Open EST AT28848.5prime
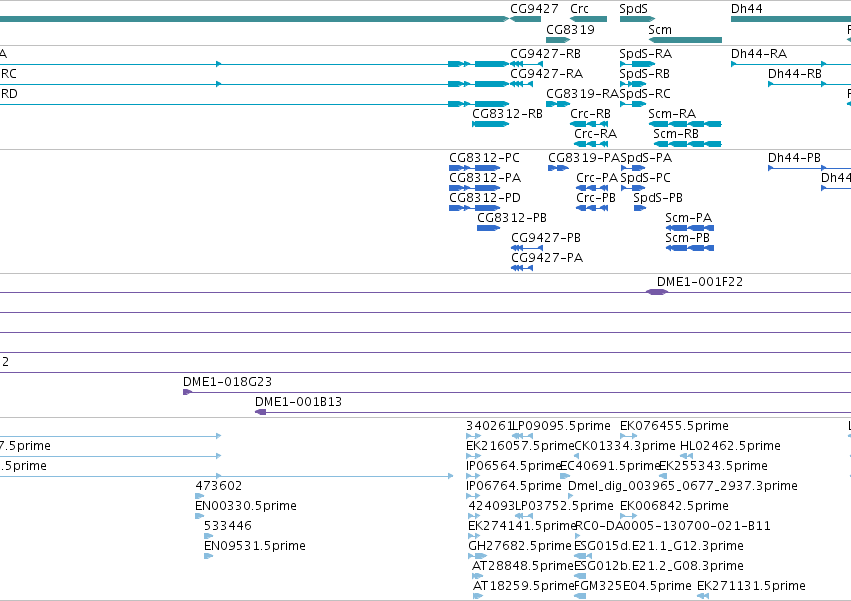851x601 pixels. coord(523,566)
